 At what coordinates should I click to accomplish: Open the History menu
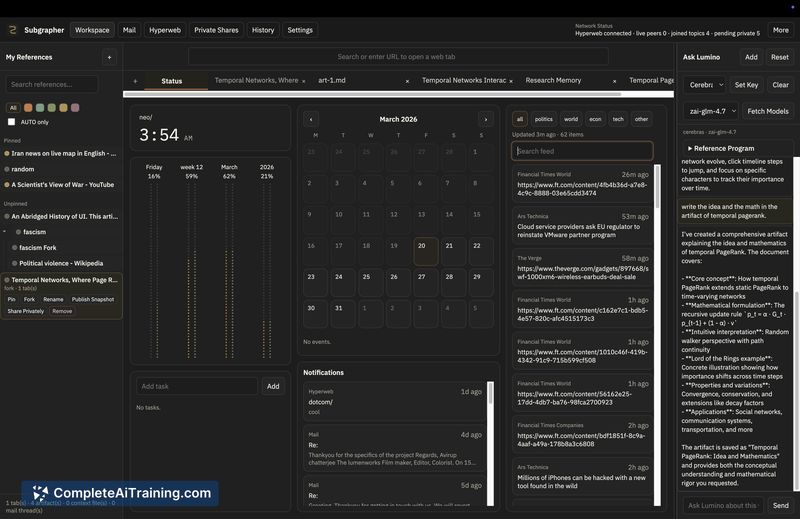click(x=263, y=30)
